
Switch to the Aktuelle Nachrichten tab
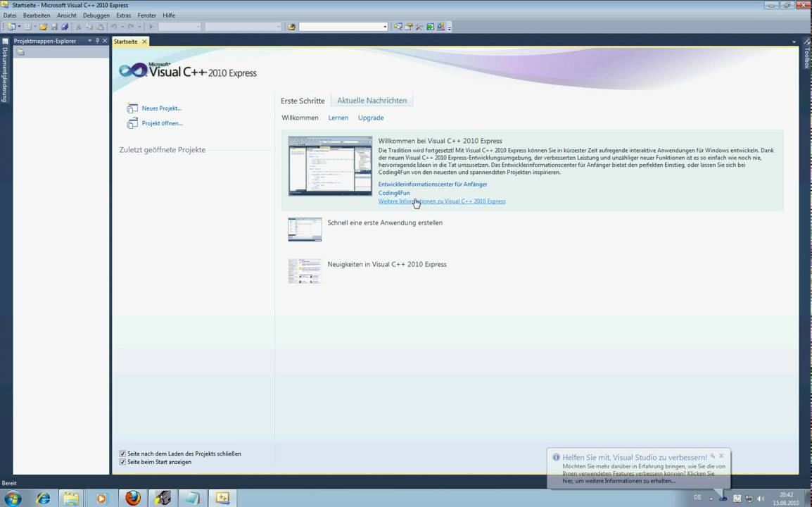point(372,101)
